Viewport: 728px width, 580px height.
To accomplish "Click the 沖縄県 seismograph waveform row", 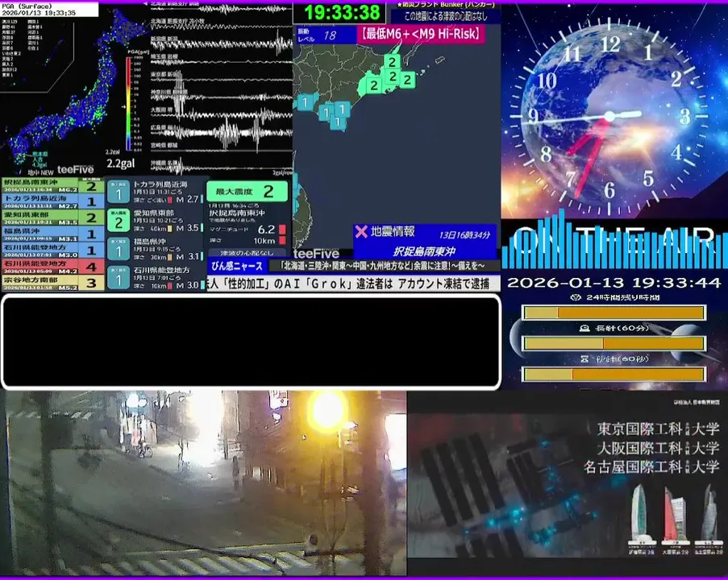I will click(x=222, y=166).
